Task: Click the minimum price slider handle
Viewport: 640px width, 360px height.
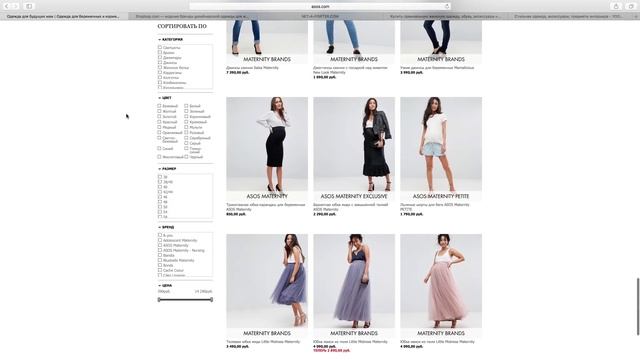Action: (x=159, y=300)
